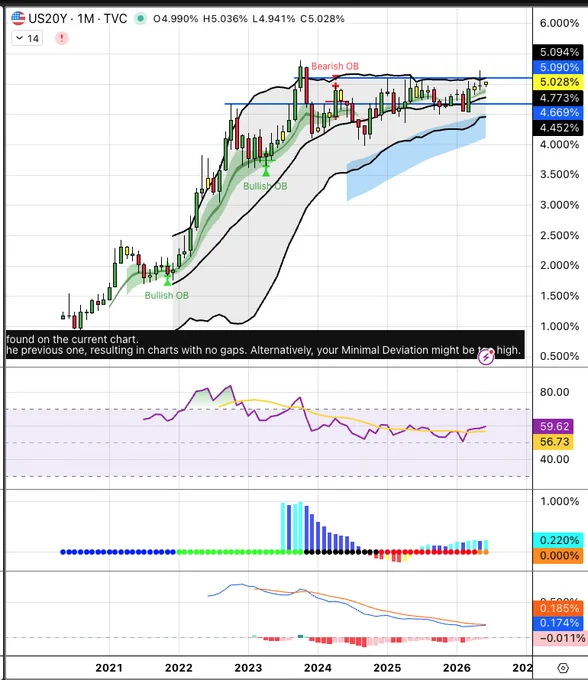
Task: Click the 2026 label on time axis
Action: (x=457, y=668)
